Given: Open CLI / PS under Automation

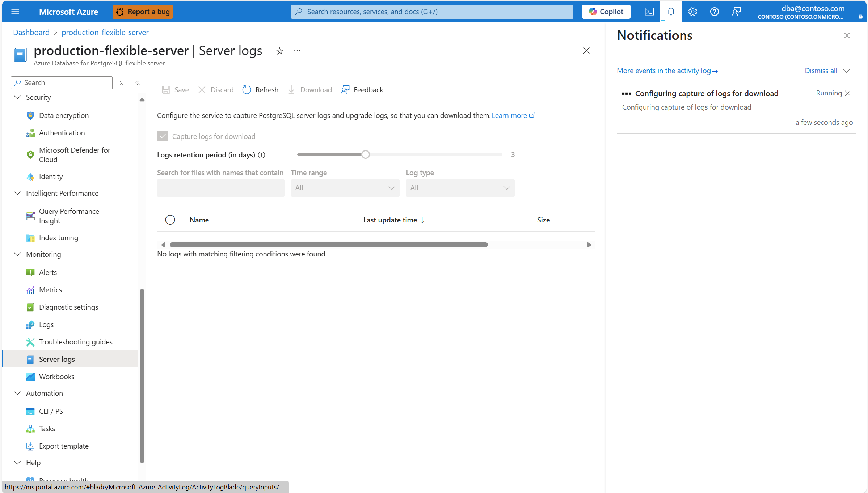Looking at the screenshot, I should (51, 411).
